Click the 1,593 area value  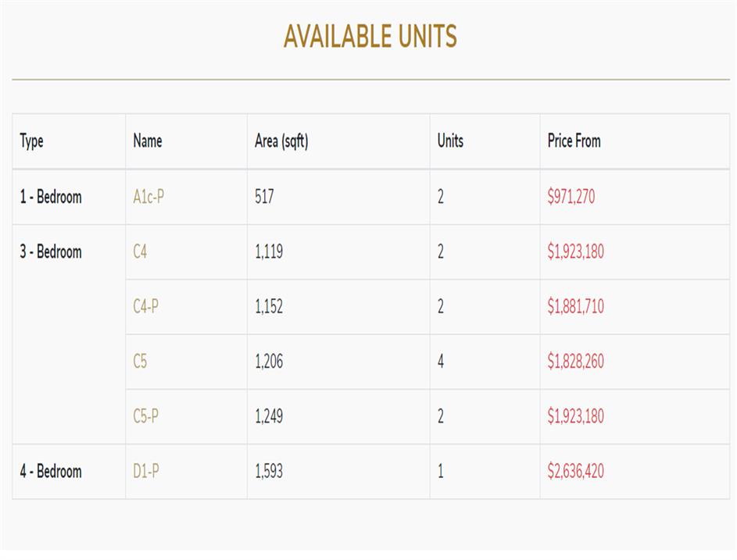(x=269, y=471)
